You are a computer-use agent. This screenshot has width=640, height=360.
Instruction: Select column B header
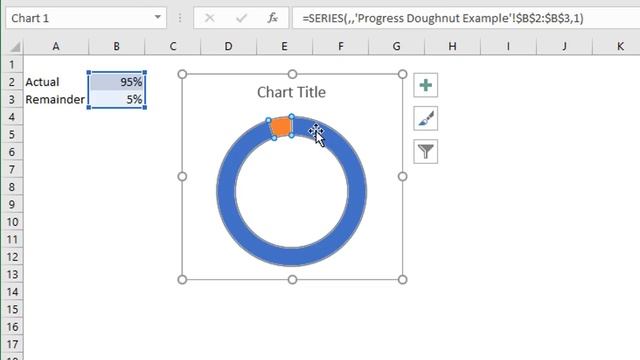point(117,47)
